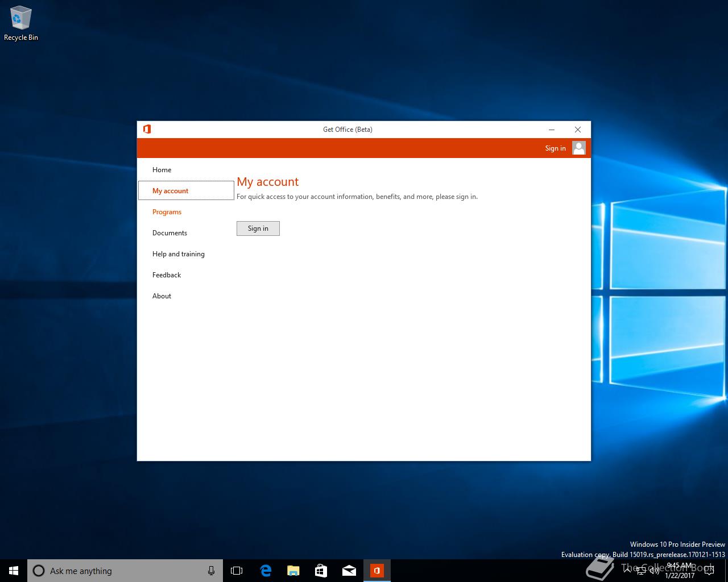The height and width of the screenshot is (582, 728).
Task: Click the network icon in system tray
Action: coord(641,571)
